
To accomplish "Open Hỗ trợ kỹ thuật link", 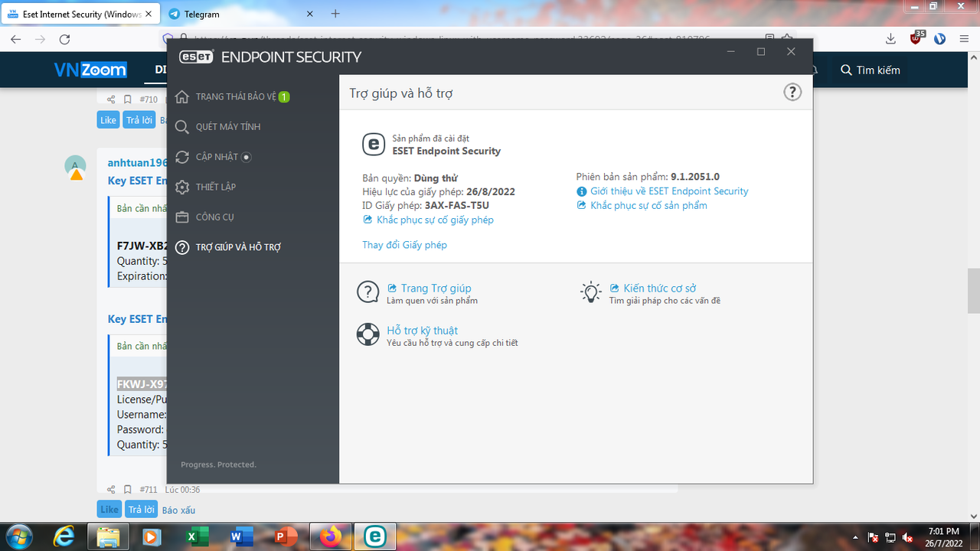I will 422,331.
